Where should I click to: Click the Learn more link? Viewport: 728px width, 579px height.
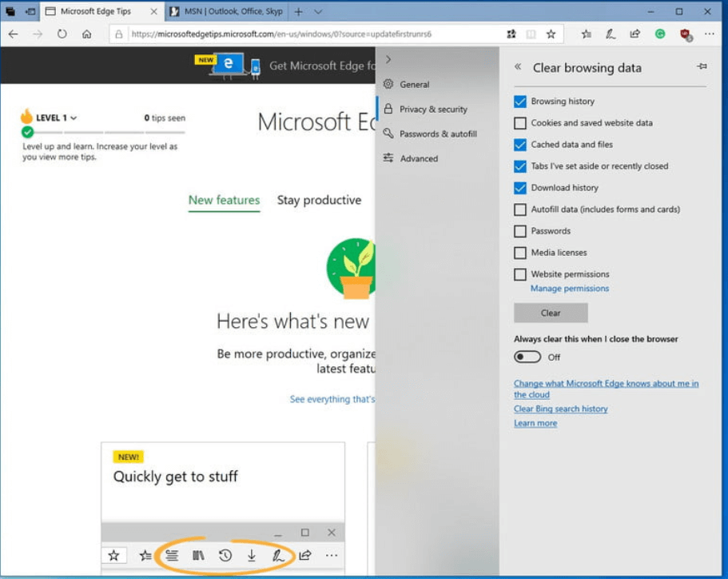point(535,423)
